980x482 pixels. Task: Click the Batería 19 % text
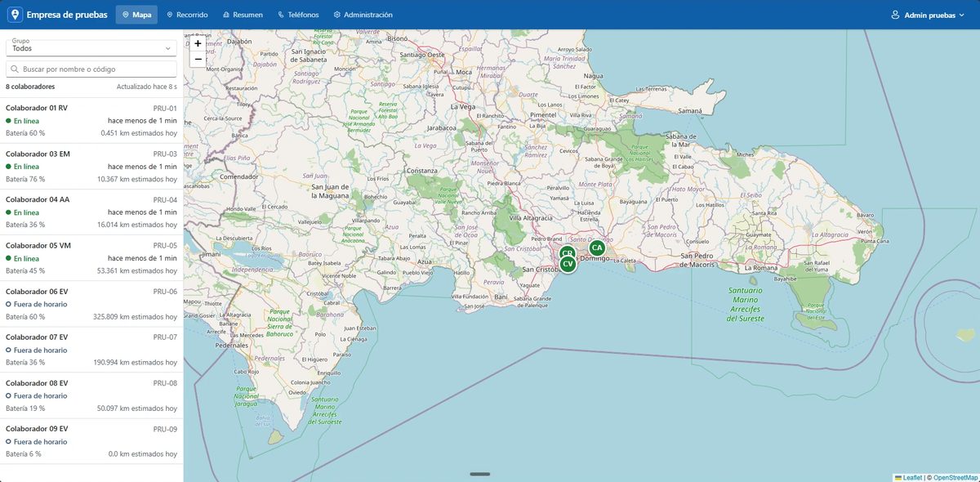pos(25,408)
